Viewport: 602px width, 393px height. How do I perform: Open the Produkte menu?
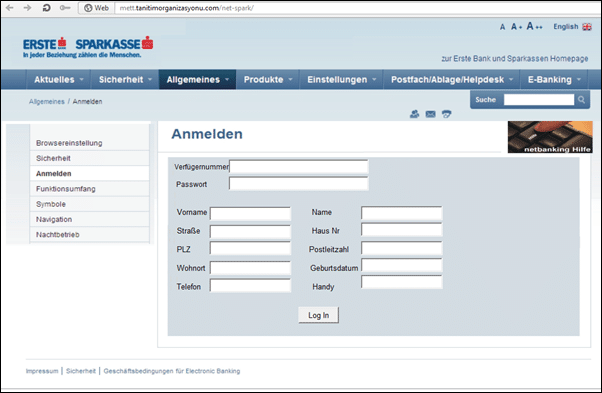pyautogui.click(x=268, y=79)
